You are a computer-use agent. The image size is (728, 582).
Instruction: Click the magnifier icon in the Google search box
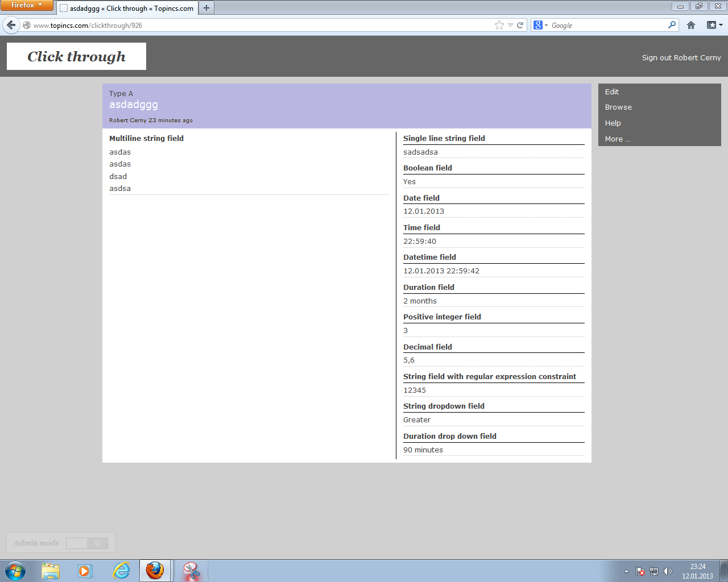[672, 25]
